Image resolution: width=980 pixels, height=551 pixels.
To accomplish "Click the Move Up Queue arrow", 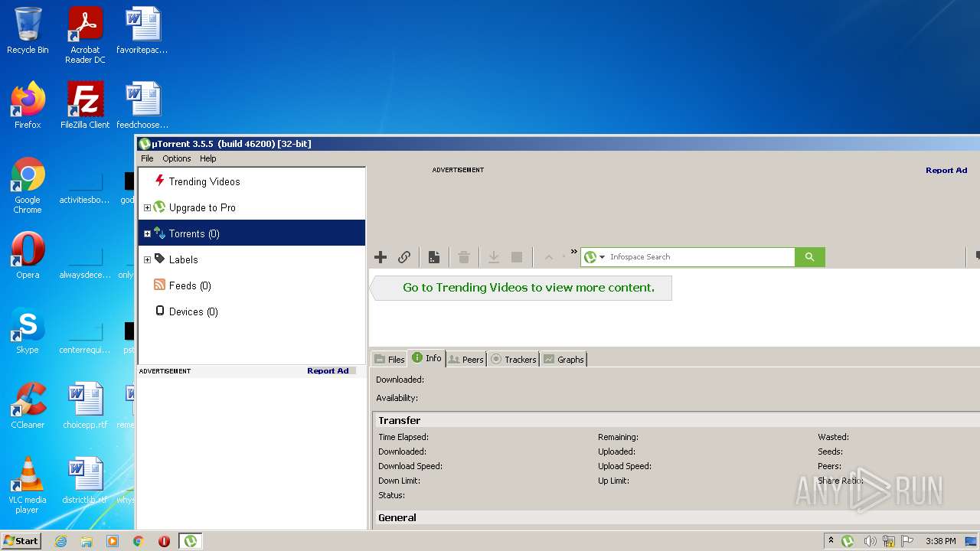I will point(548,257).
